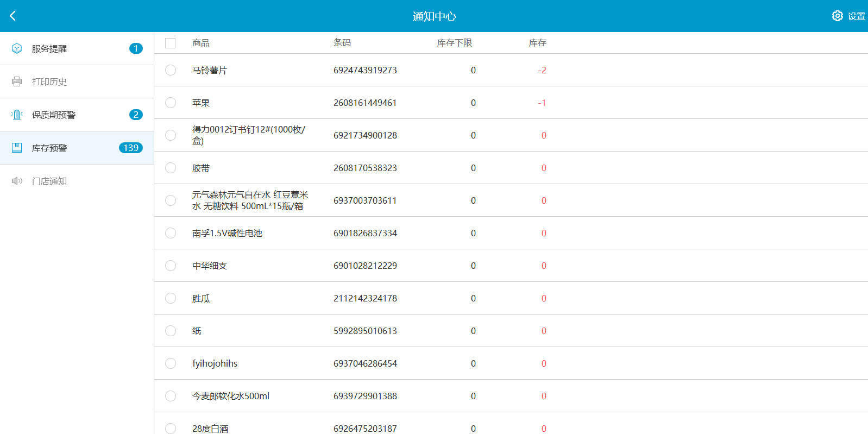Image resolution: width=868 pixels, height=434 pixels.
Task: Open the 门店通知 section
Action: click(x=77, y=181)
